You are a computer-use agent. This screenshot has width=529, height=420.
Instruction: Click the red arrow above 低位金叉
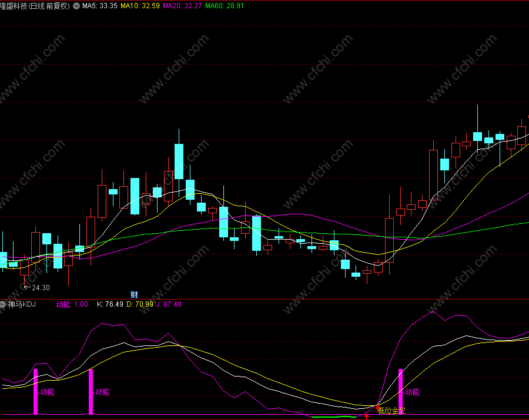point(377,408)
